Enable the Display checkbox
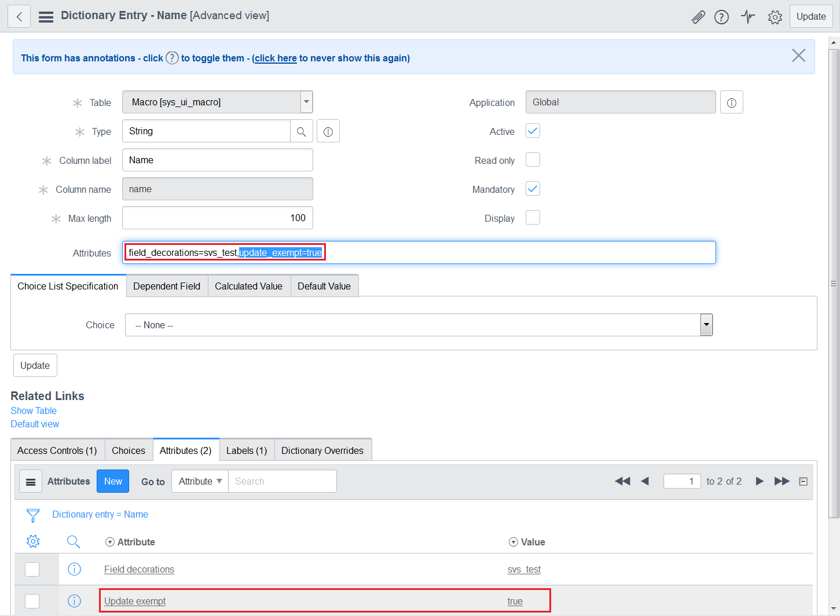The image size is (840, 616). (x=533, y=218)
